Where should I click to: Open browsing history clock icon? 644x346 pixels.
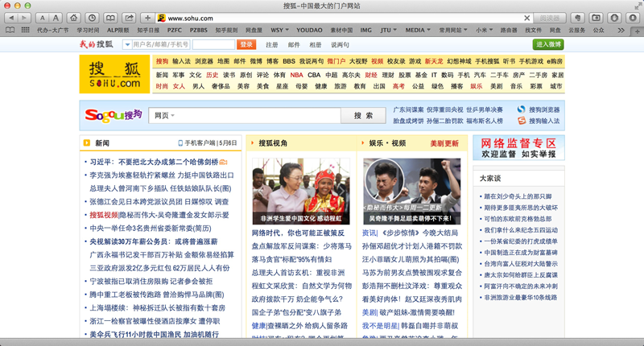pos(92,18)
